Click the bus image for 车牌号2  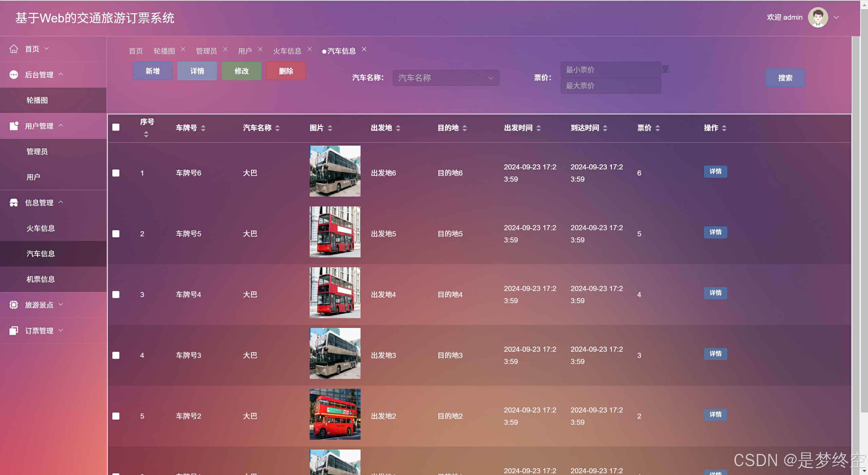point(335,414)
